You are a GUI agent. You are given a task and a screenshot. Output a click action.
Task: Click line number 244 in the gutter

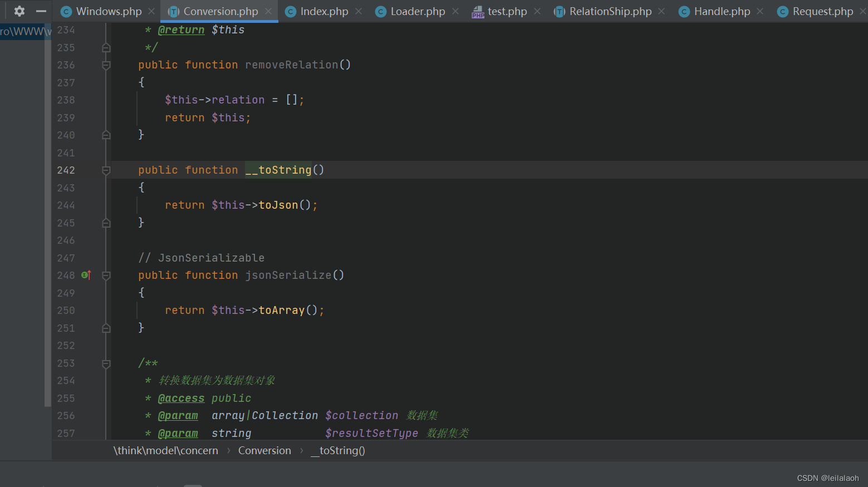[65, 205]
